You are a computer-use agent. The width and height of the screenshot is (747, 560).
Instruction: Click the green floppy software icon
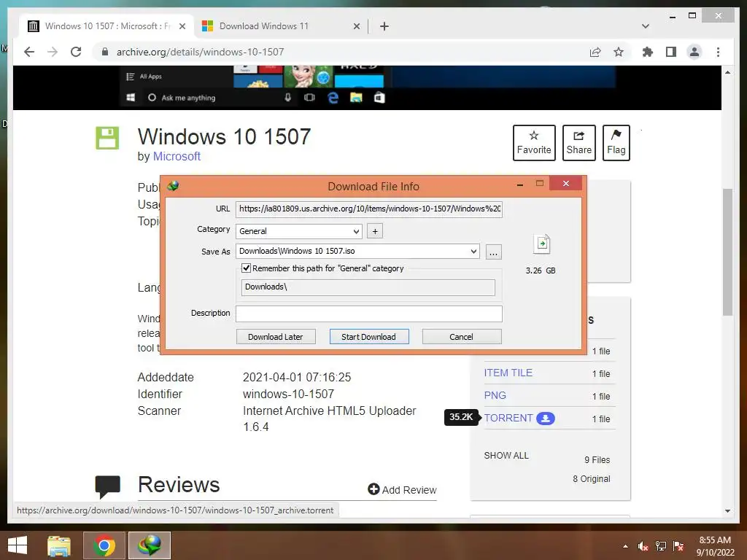[x=107, y=138]
